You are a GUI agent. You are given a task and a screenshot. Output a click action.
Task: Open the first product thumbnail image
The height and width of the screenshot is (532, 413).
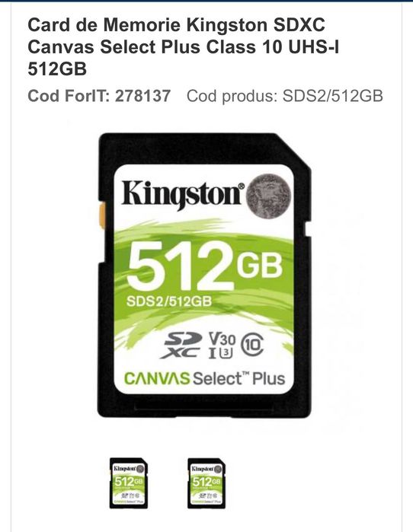(x=129, y=483)
